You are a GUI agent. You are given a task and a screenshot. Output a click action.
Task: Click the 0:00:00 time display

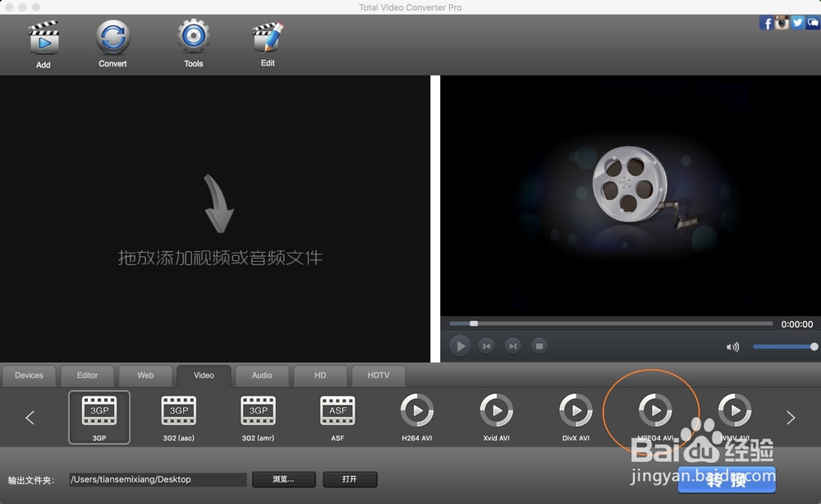click(x=797, y=324)
